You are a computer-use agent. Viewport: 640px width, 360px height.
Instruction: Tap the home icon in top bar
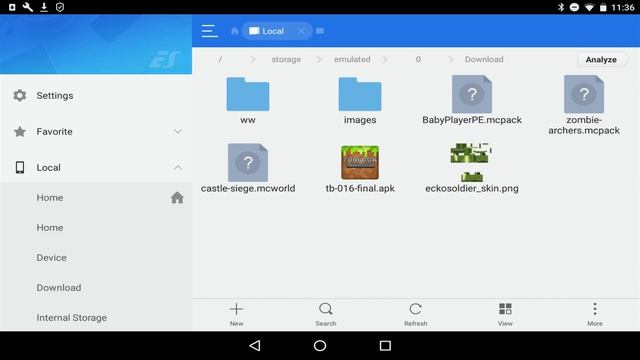pos(234,31)
